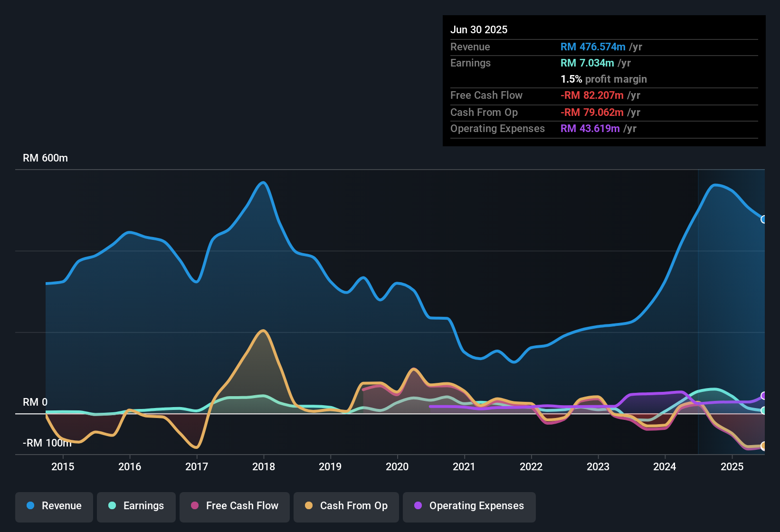Screen dimensions: 780x532
Task: Click the Free Cash Flow legend button
Action: pyautogui.click(x=234, y=506)
